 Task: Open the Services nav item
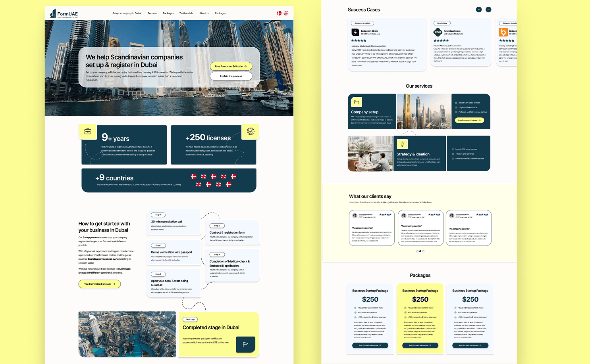tap(152, 13)
